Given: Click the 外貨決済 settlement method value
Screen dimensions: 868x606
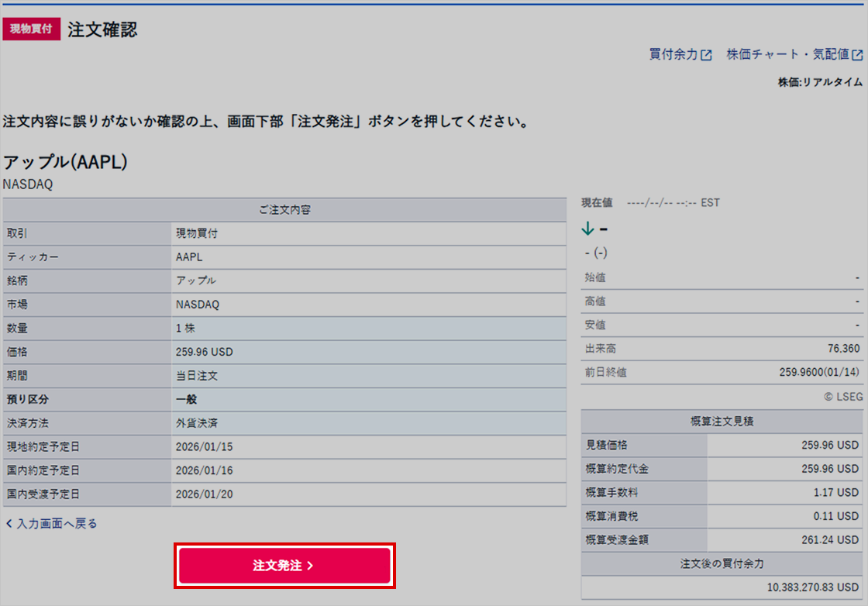Looking at the screenshot, I should click(x=197, y=424).
